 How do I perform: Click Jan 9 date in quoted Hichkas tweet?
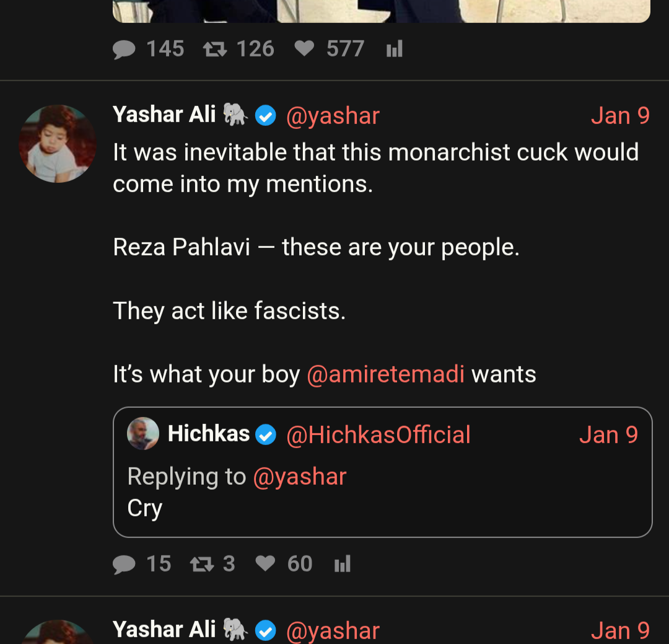coord(608,435)
